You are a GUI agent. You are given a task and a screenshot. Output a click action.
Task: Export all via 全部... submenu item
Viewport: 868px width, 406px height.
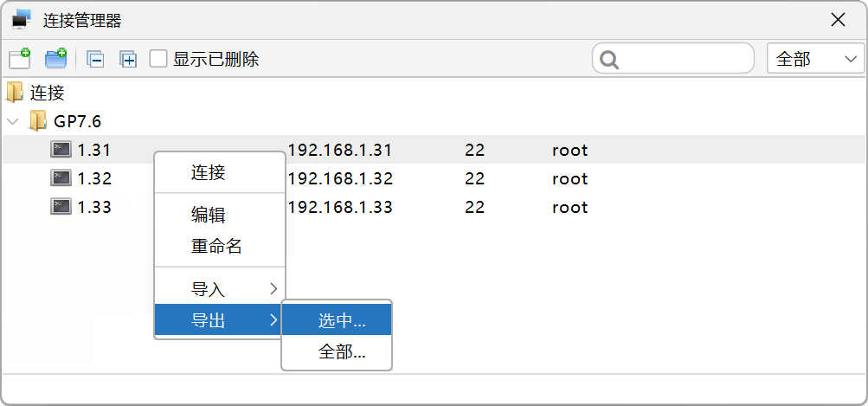[x=341, y=352]
